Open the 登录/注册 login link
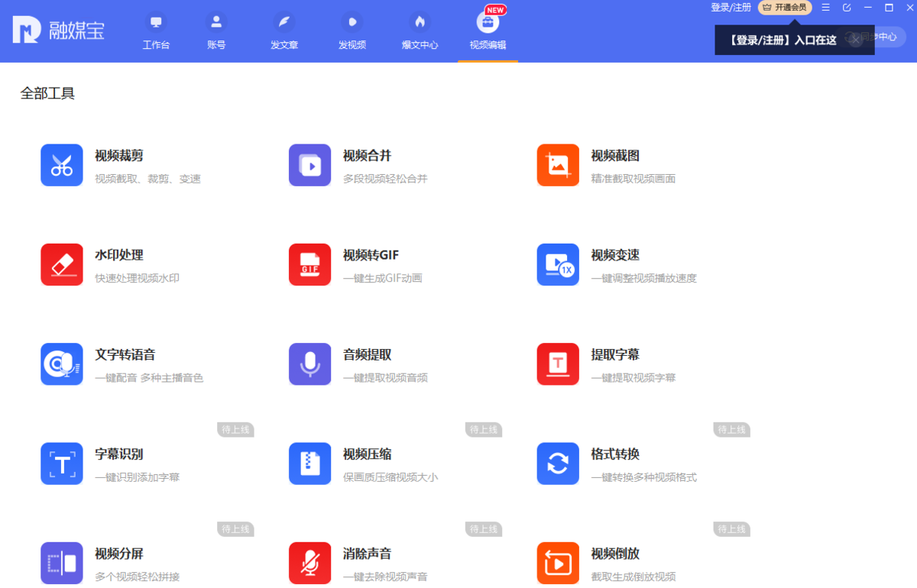917x588 pixels. (x=732, y=8)
